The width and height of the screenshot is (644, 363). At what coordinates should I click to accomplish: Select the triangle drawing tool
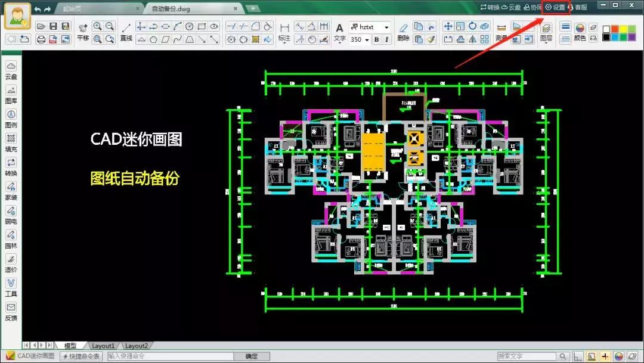click(x=141, y=39)
